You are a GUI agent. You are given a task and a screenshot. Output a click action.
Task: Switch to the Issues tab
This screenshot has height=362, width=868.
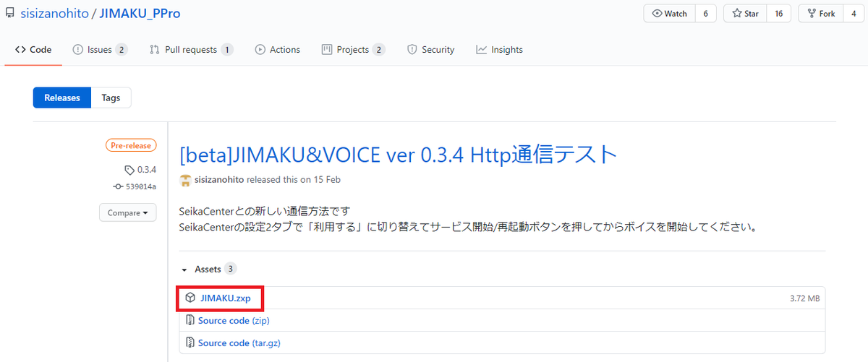[100, 50]
